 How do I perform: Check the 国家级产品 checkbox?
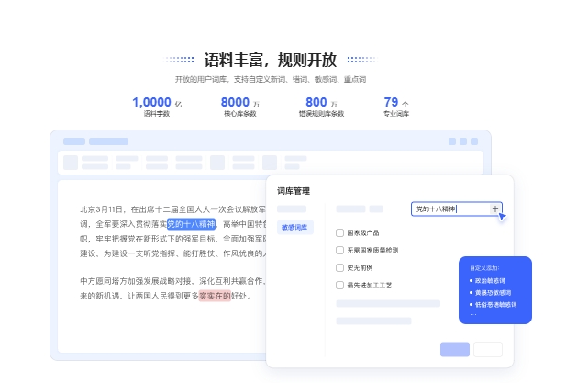pyautogui.click(x=340, y=232)
